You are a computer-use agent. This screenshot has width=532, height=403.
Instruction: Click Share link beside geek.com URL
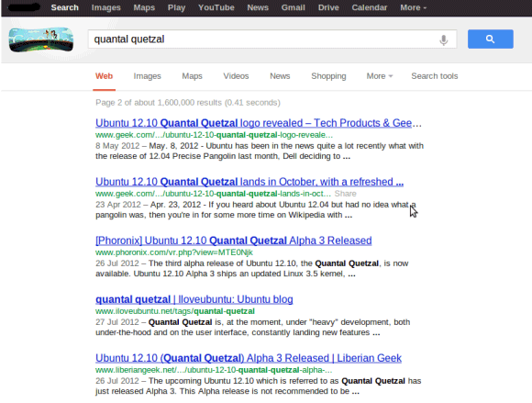click(x=346, y=194)
